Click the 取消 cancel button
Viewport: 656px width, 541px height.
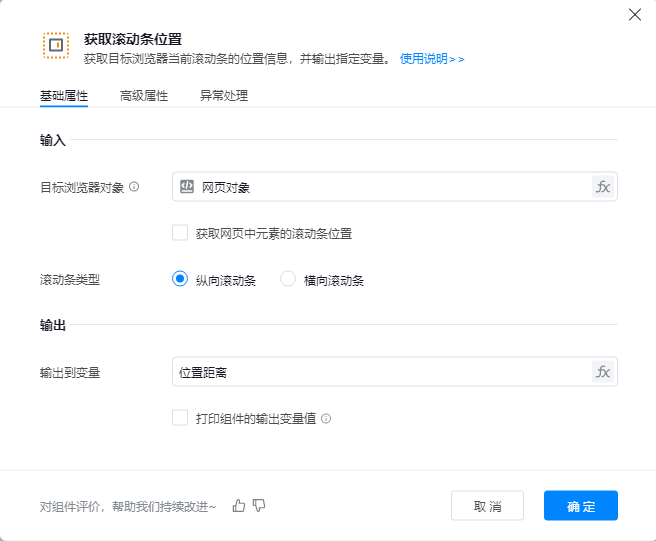487,506
